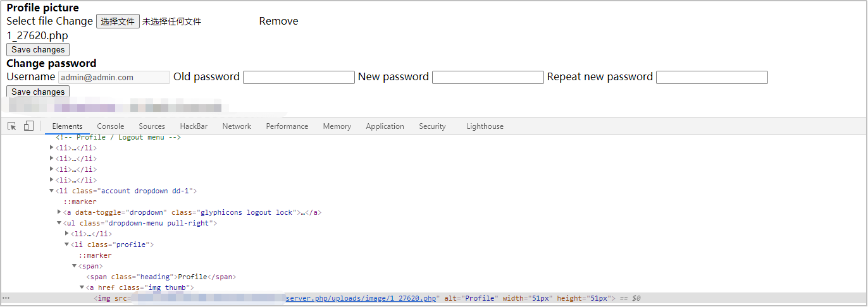Switch to the Console tab

pyautogui.click(x=110, y=126)
